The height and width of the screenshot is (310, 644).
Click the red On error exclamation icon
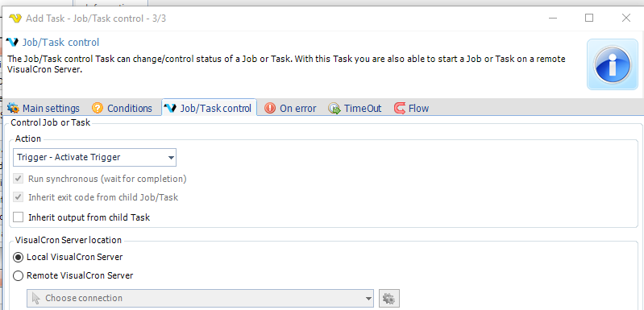point(270,108)
